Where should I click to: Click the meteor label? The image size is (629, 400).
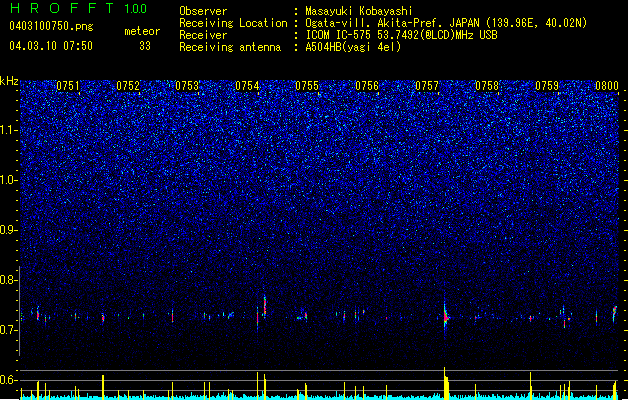point(142,31)
